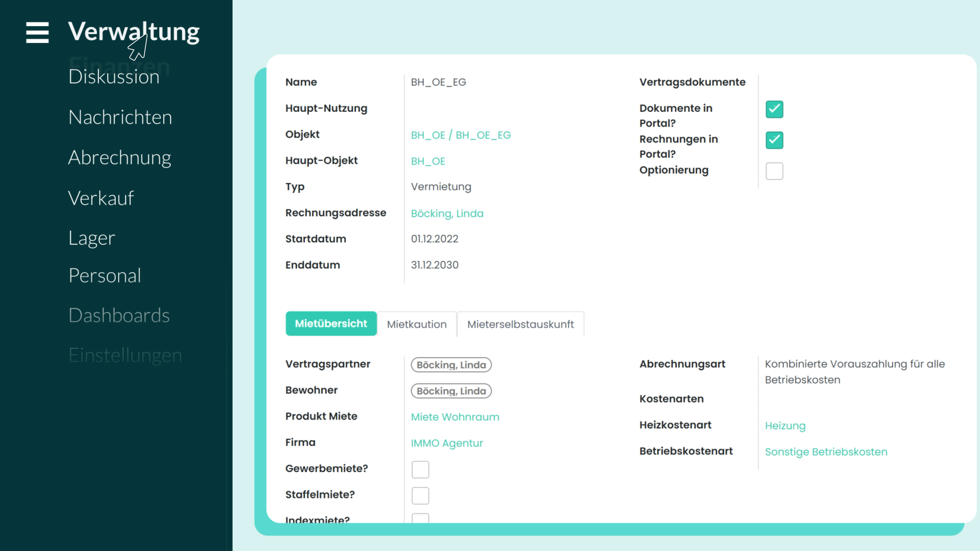Tick the Indexmiete checkbox
The image size is (980, 551).
point(421,518)
